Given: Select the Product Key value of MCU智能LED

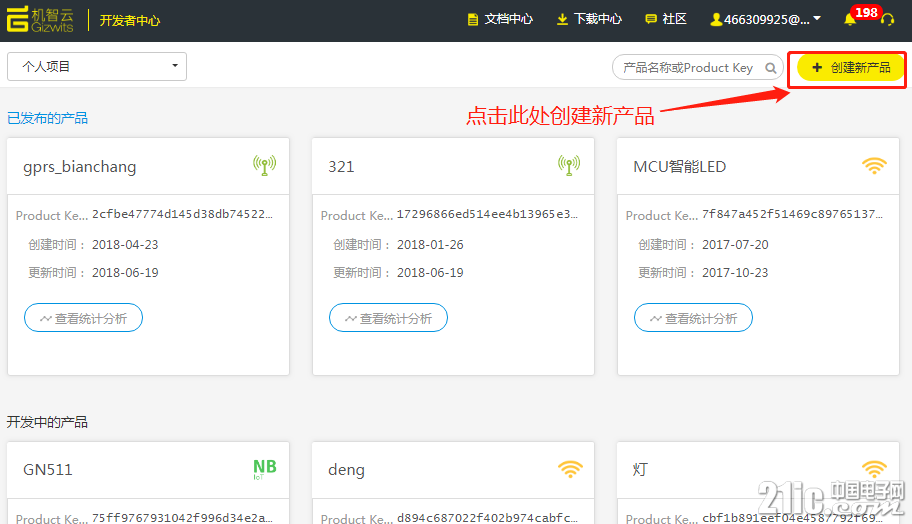Looking at the screenshot, I should tap(792, 214).
